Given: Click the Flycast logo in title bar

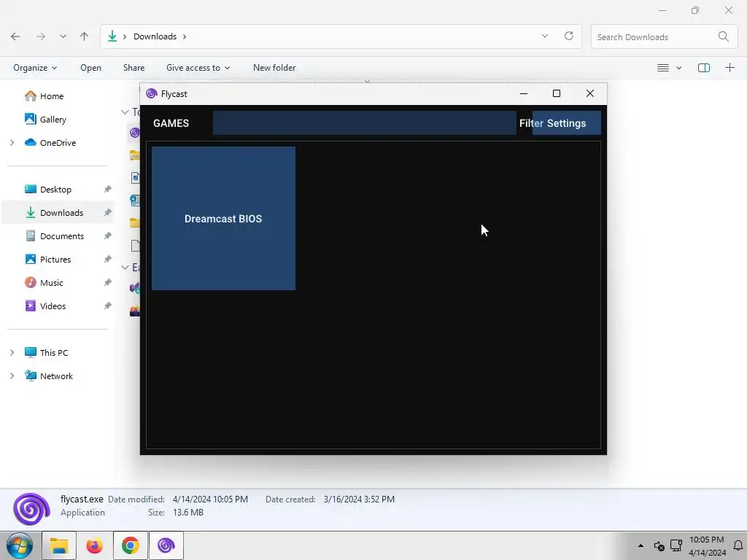Looking at the screenshot, I should [x=152, y=94].
